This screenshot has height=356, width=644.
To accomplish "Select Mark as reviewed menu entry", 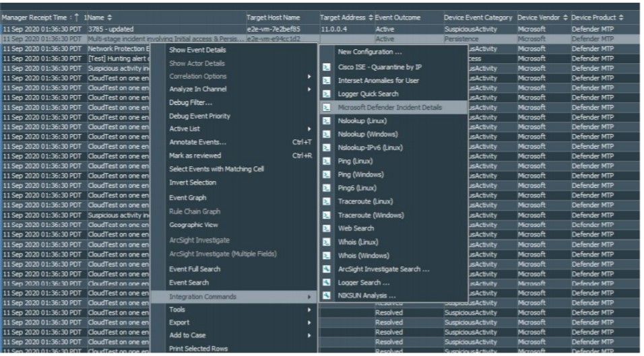I will coord(195,155).
